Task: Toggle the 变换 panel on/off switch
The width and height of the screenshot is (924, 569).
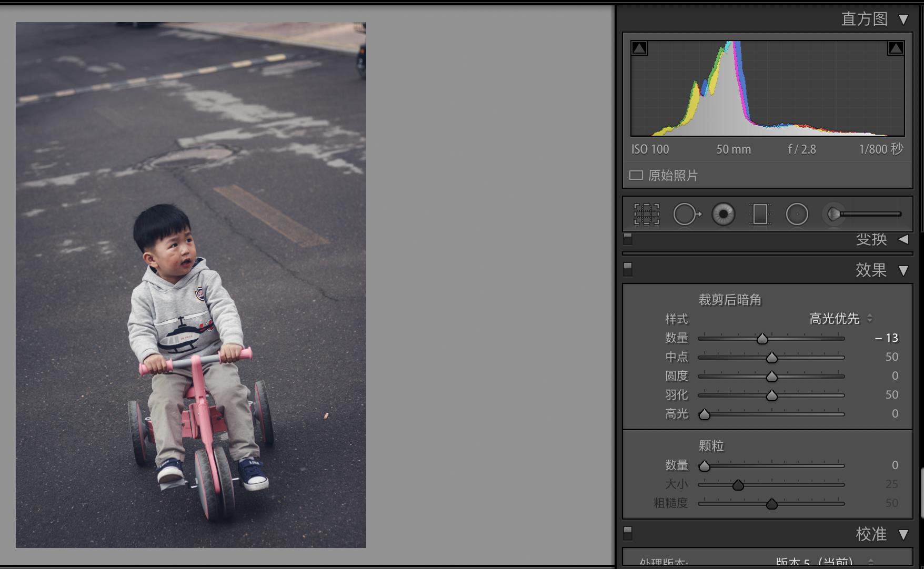Action: pos(628,239)
